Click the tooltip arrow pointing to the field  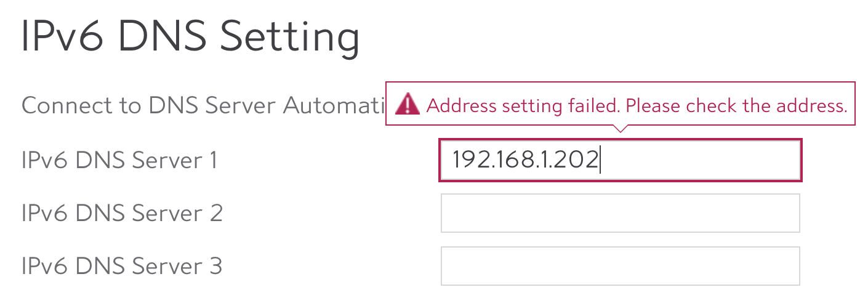point(621,129)
